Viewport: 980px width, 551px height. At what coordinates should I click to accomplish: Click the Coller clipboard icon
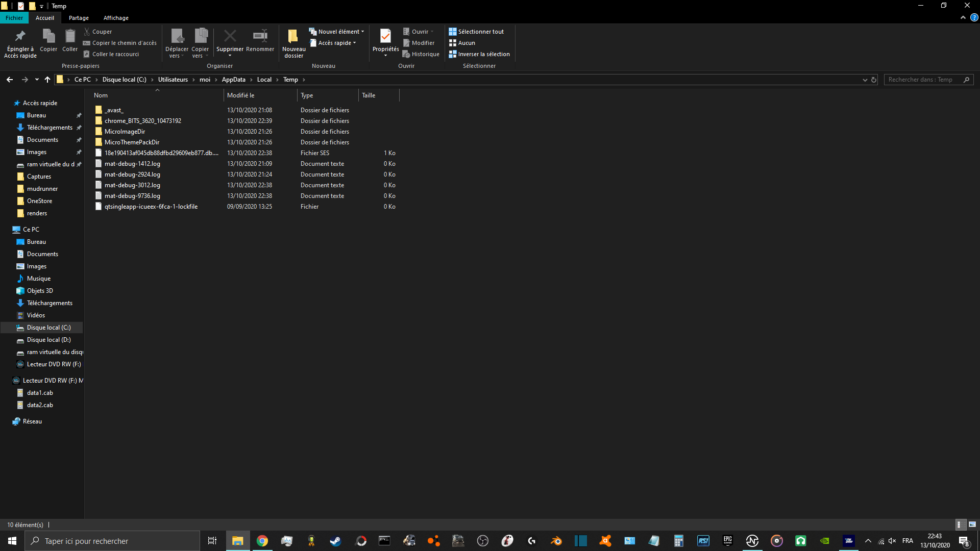coord(70,37)
